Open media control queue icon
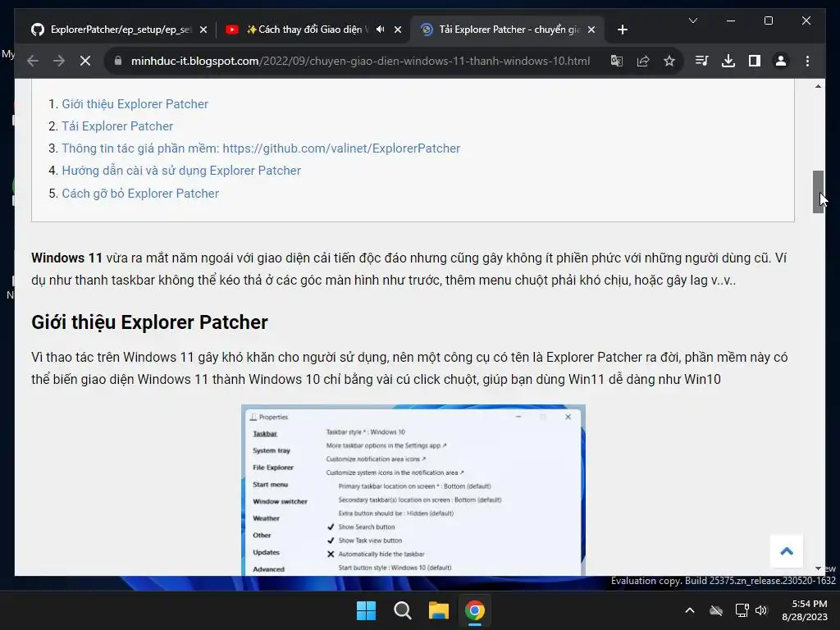The width and height of the screenshot is (840, 630). click(702, 61)
